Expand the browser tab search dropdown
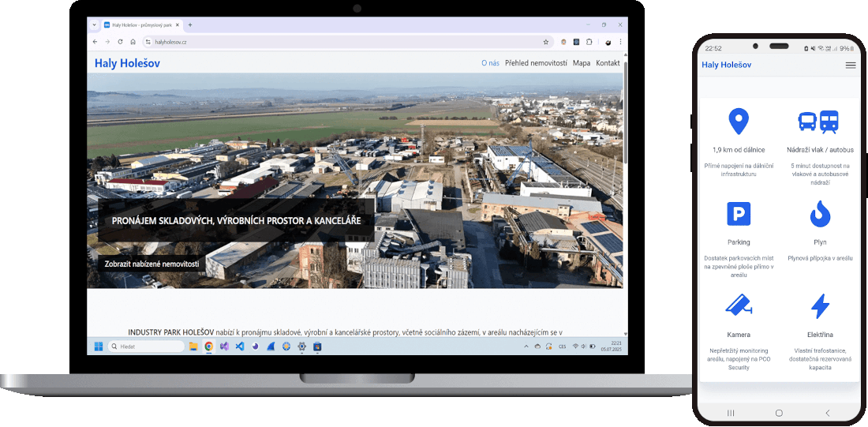This screenshot has height=427, width=868. [x=95, y=24]
